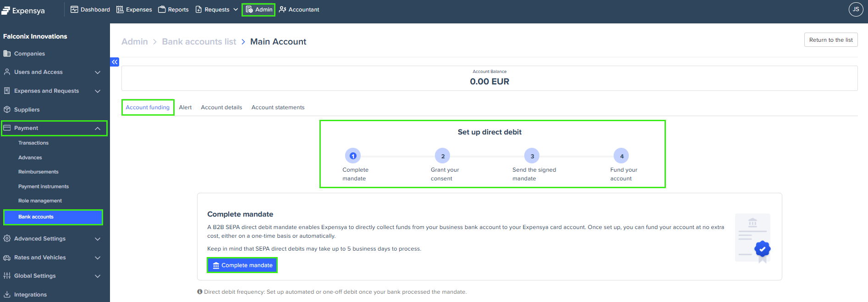This screenshot has width=868, height=302.
Task: Click the Integrations download icon
Action: (x=7, y=294)
